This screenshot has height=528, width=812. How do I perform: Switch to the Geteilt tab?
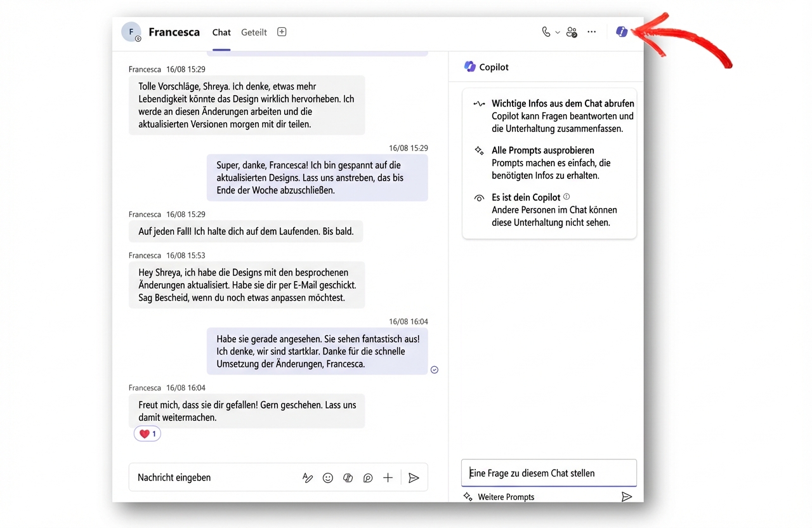(x=254, y=32)
